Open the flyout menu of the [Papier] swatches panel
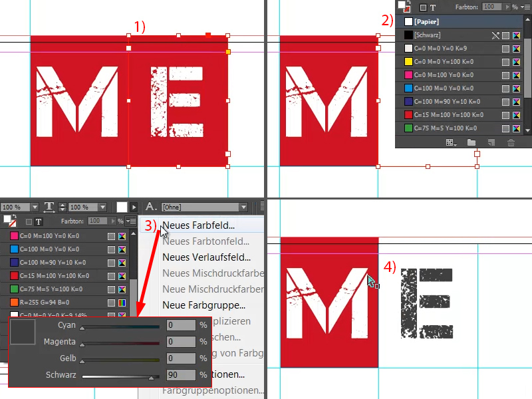 coord(527,7)
